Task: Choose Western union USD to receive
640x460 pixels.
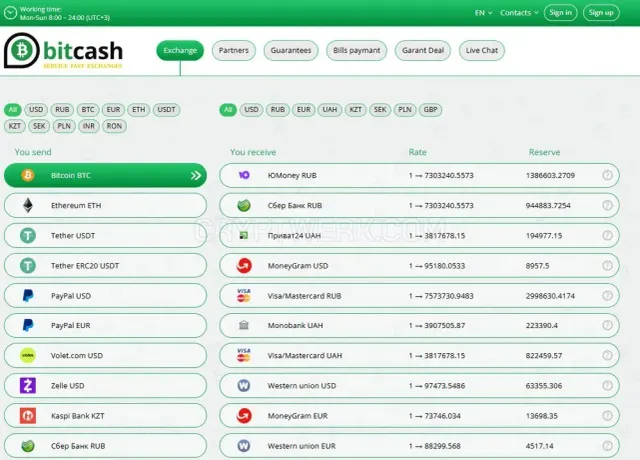Action: coord(419,385)
